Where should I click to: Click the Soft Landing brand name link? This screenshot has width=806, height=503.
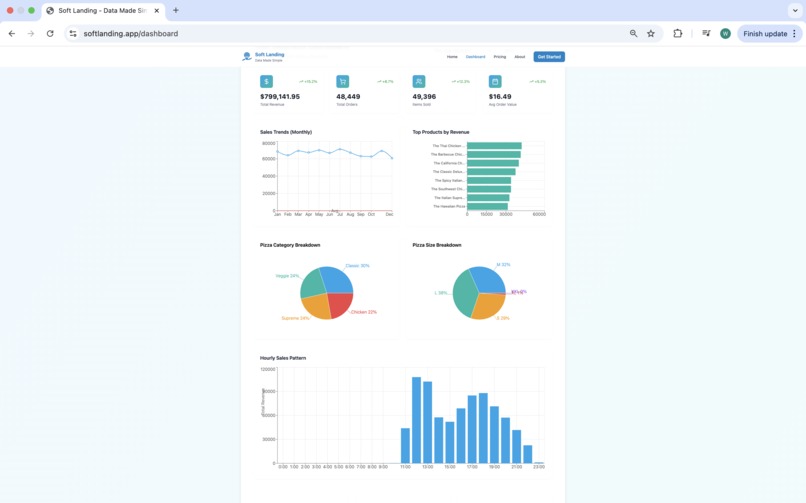click(x=269, y=54)
